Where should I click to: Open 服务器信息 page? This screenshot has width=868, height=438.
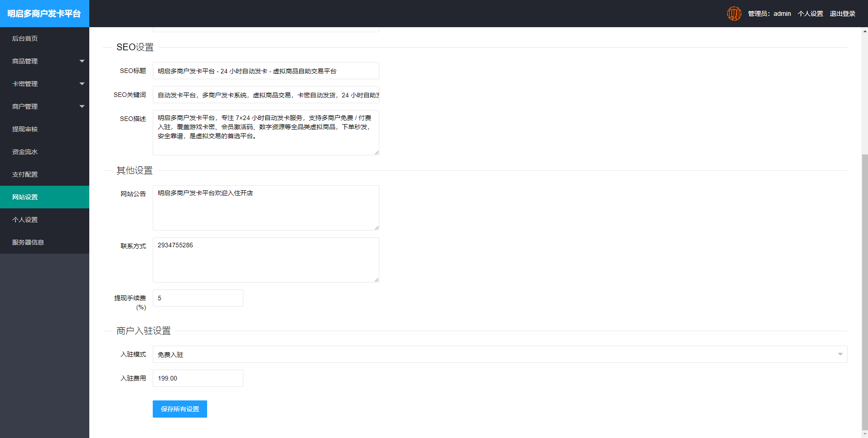28,242
